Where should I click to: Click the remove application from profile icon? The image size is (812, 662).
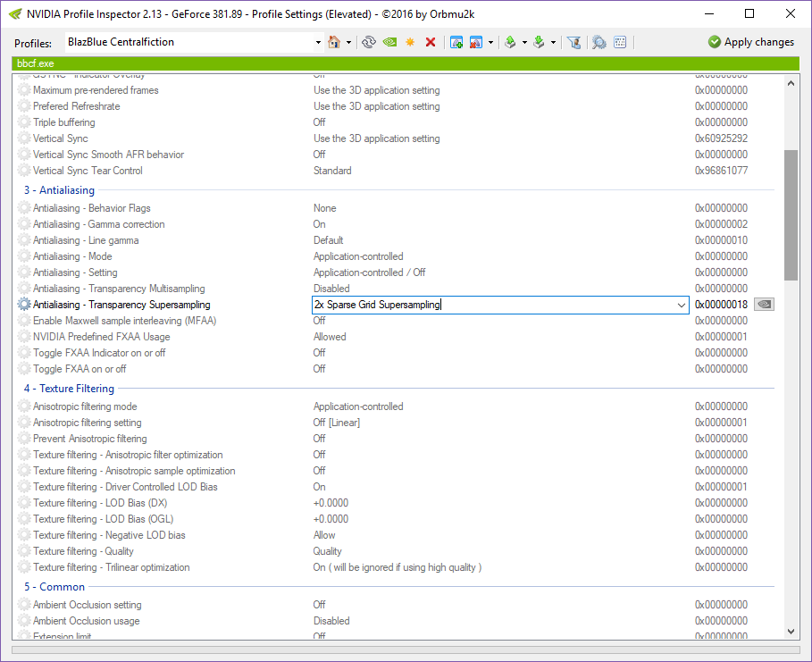pyautogui.click(x=476, y=42)
